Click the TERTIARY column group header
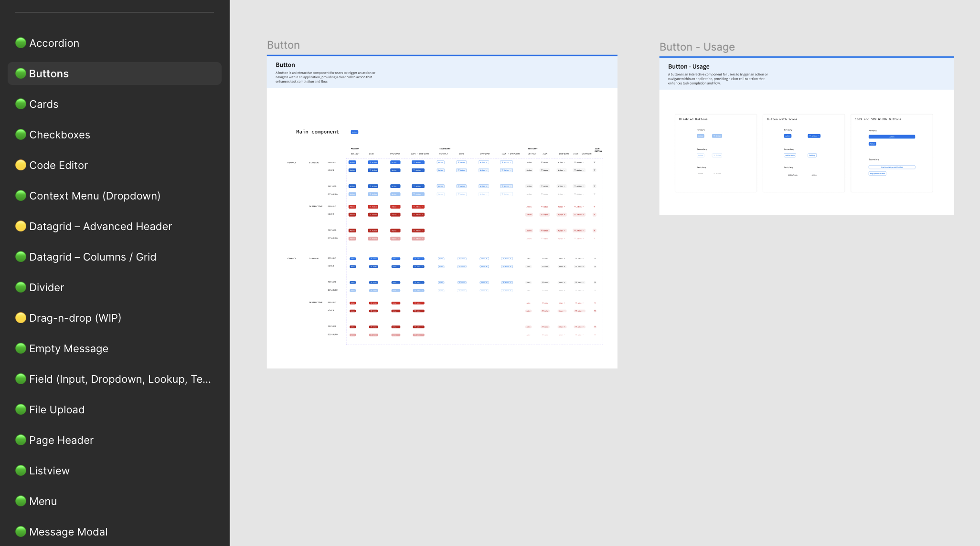 tap(533, 149)
